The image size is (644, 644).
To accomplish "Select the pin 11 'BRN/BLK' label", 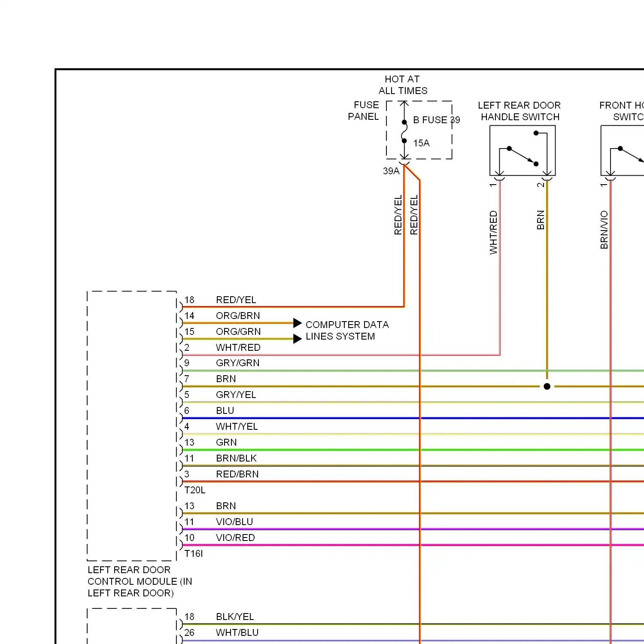I will click(x=236, y=458).
